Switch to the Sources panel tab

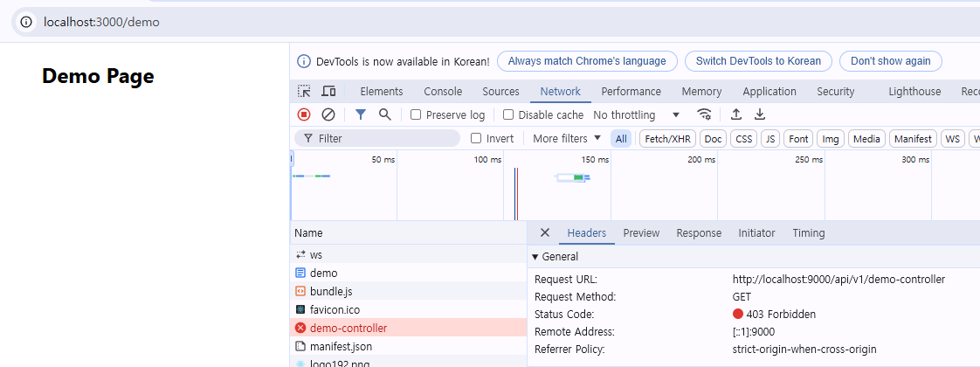pyautogui.click(x=500, y=91)
